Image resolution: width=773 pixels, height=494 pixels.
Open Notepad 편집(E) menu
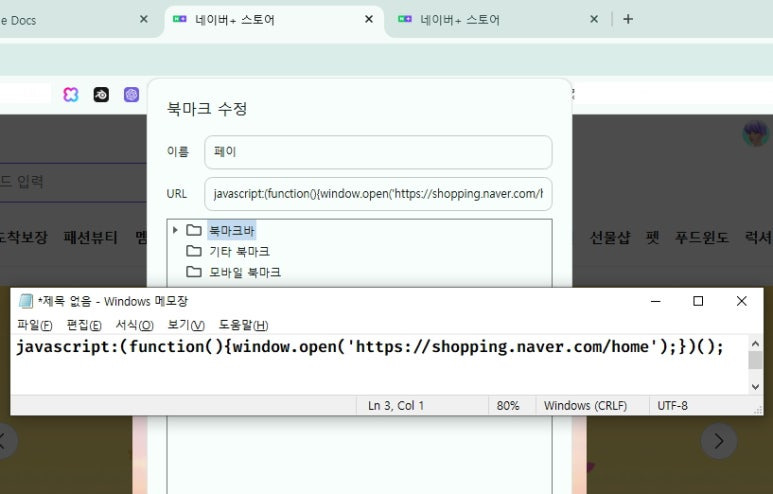click(x=84, y=325)
